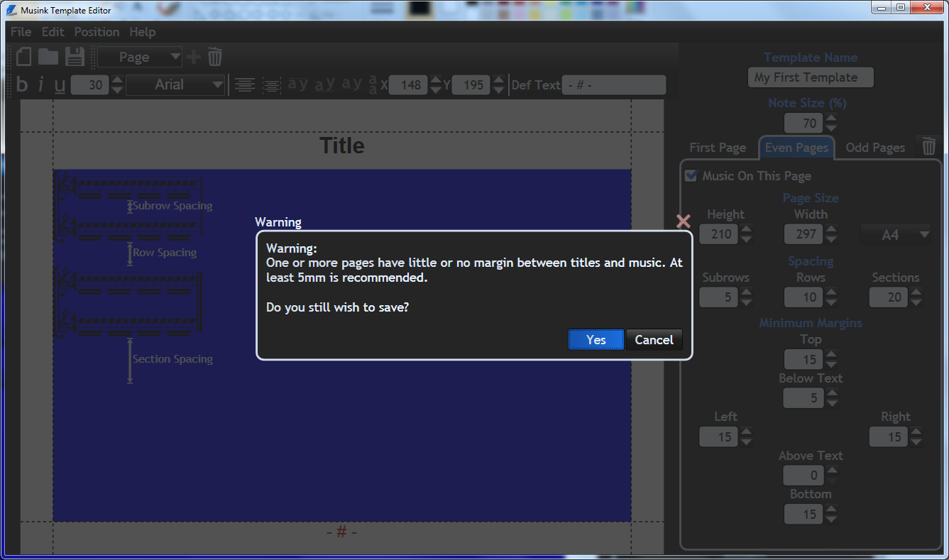Click the trash icon beside Odd Pages tab
Viewport: 949px width, 560px height.
click(928, 146)
